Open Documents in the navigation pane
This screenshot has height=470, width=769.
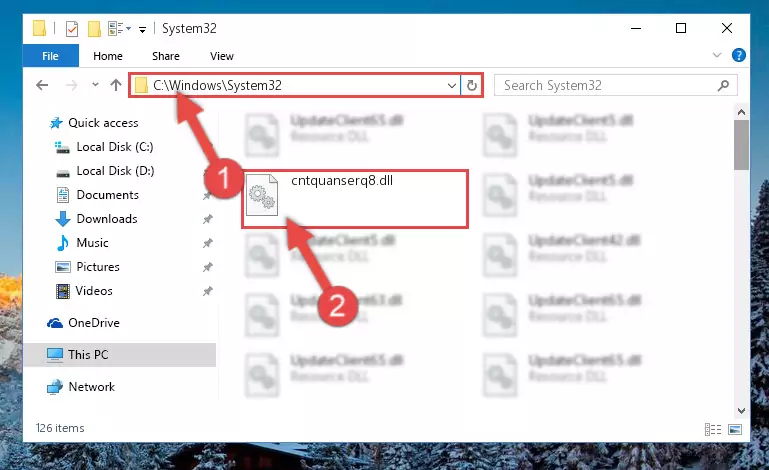coord(107,195)
